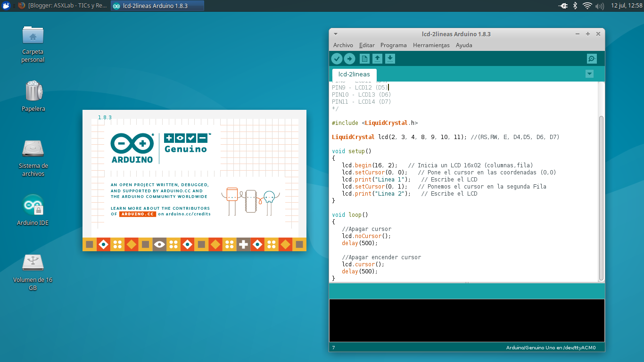
Task: Click the Firefox icon in the taskbar
Action: 21,6
